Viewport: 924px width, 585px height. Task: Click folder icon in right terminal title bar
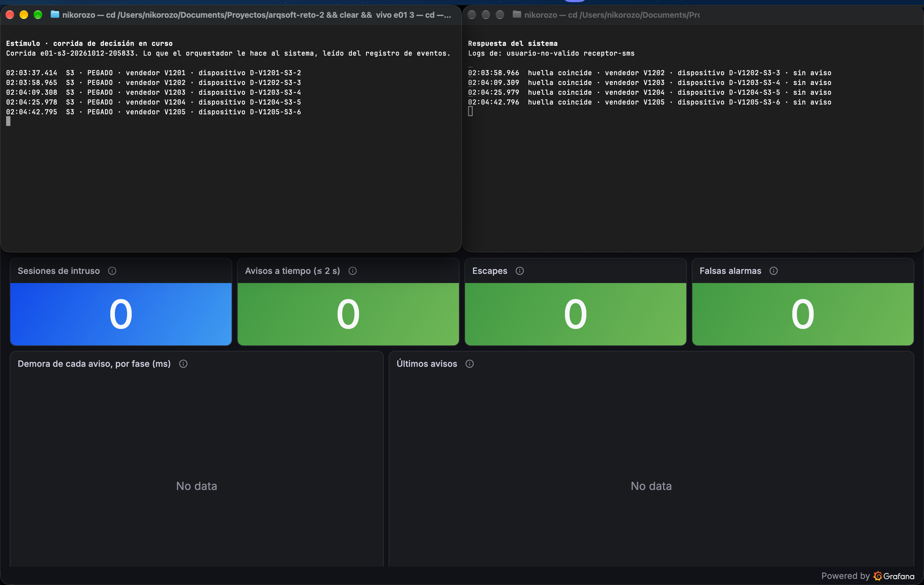point(517,15)
